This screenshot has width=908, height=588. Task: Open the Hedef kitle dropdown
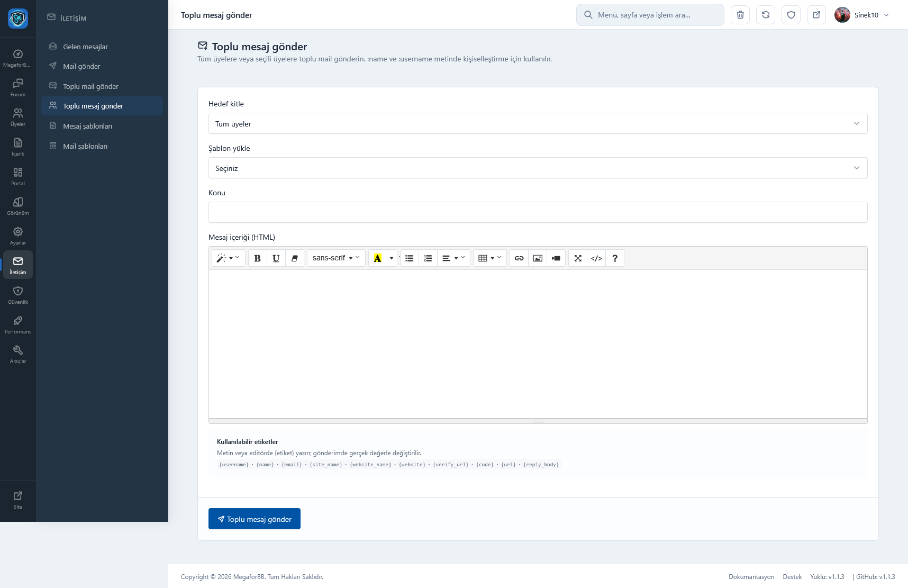click(538, 124)
